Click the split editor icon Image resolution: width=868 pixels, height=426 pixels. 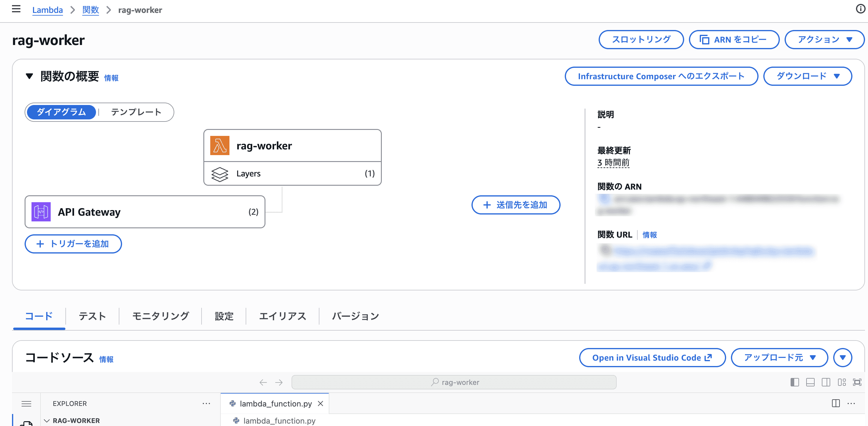click(836, 403)
